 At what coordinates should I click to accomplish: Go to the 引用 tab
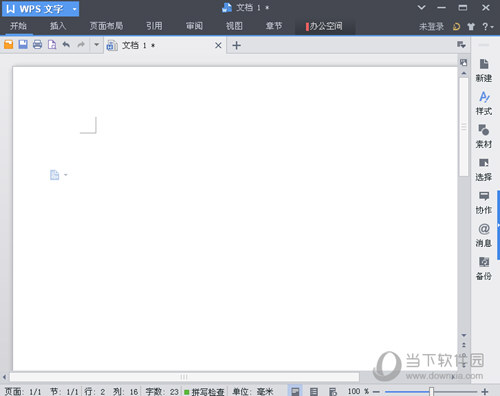(x=154, y=26)
